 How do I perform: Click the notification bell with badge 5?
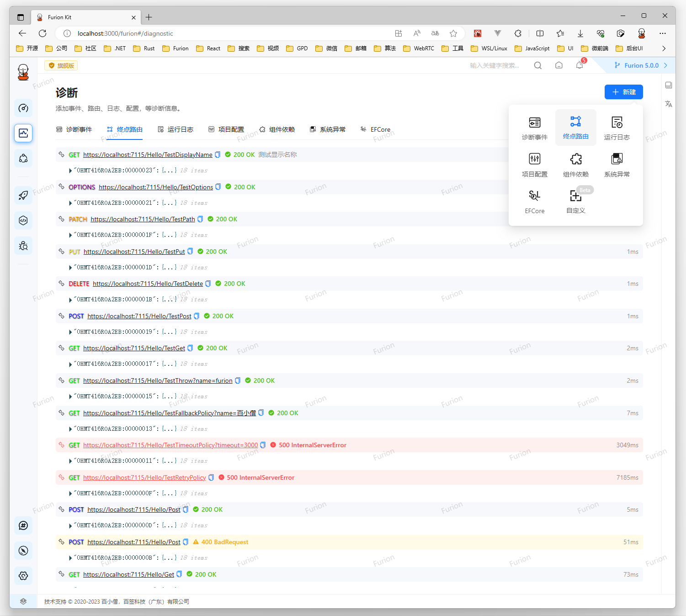[580, 65]
